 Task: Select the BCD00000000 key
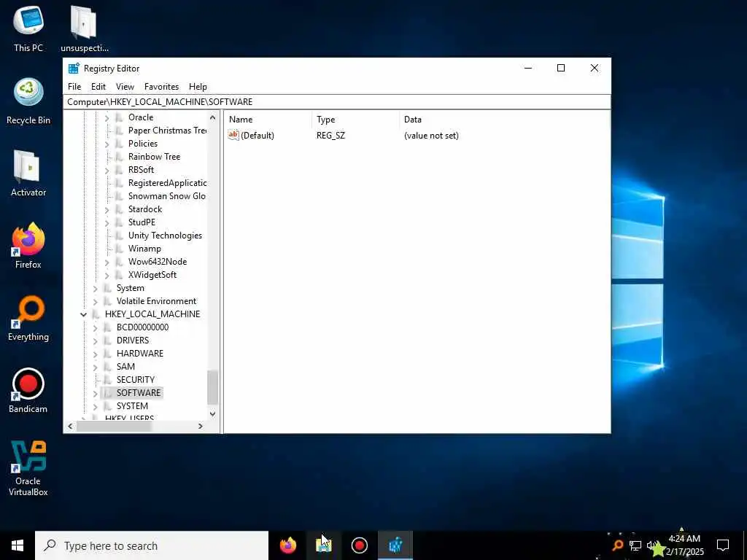[142, 327]
